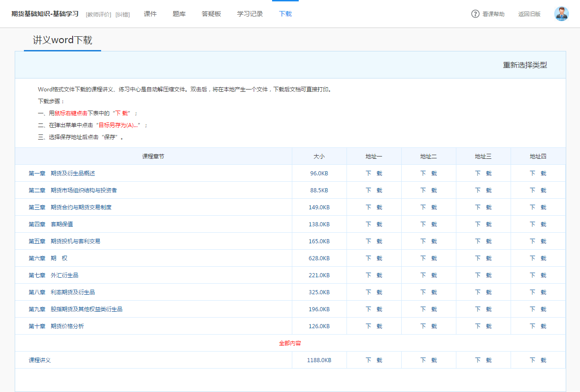Image resolution: width=580 pixels, height=392 pixels.
Task: Click the 重新选择类型 button
Action: pyautogui.click(x=525, y=65)
